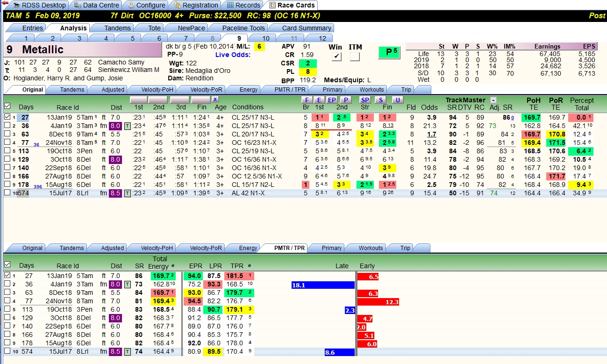The width and height of the screenshot is (607, 364).
Task: Click the small blue x button above Age
Action: (215, 100)
